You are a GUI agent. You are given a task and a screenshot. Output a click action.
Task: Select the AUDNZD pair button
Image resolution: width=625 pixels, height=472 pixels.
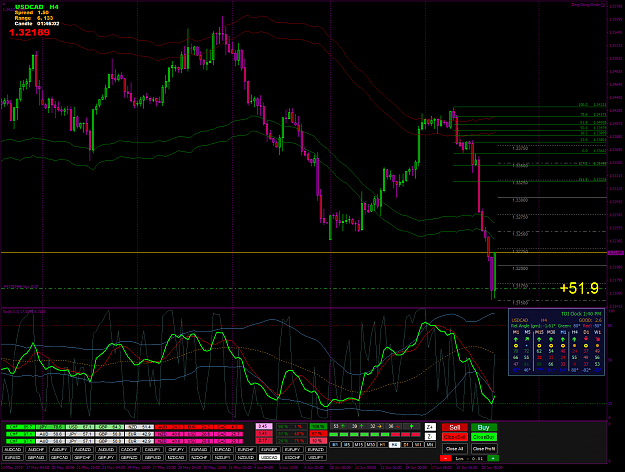coord(83,450)
